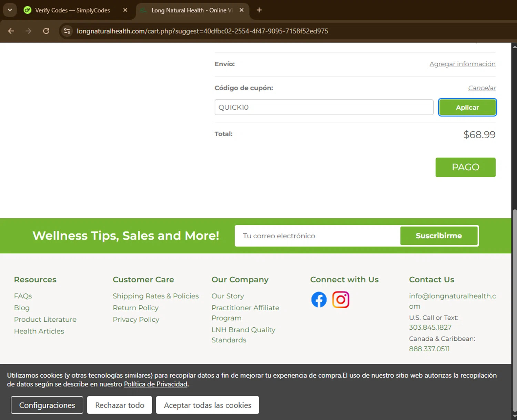Open Shipping Rates & Policies
The width and height of the screenshot is (517, 420).
tap(155, 296)
